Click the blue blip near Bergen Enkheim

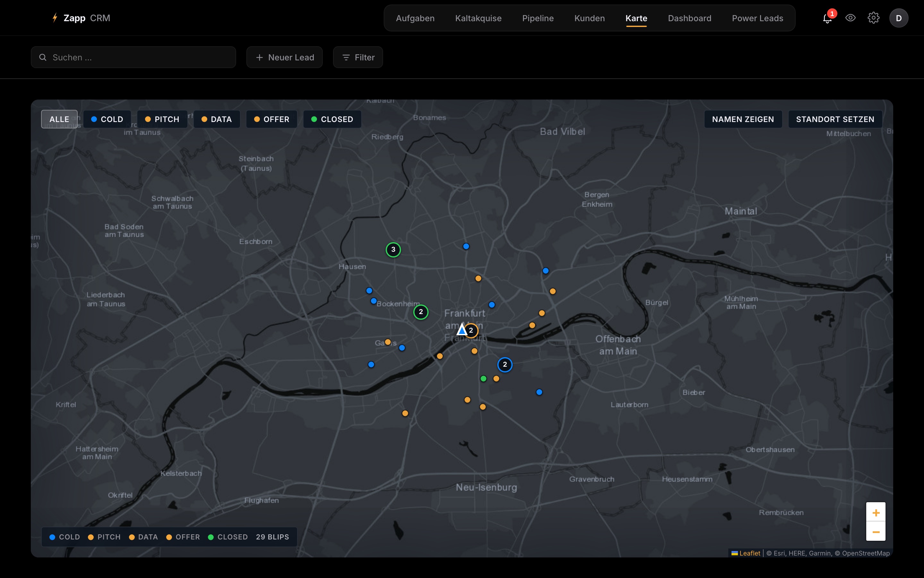point(546,271)
